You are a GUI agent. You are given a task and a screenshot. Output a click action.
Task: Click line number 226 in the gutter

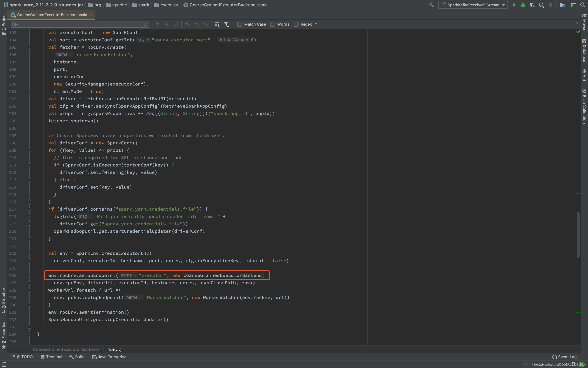[13, 275]
